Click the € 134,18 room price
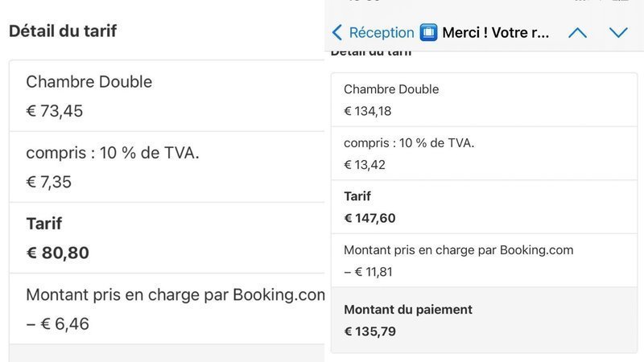644x362 pixels. click(368, 111)
